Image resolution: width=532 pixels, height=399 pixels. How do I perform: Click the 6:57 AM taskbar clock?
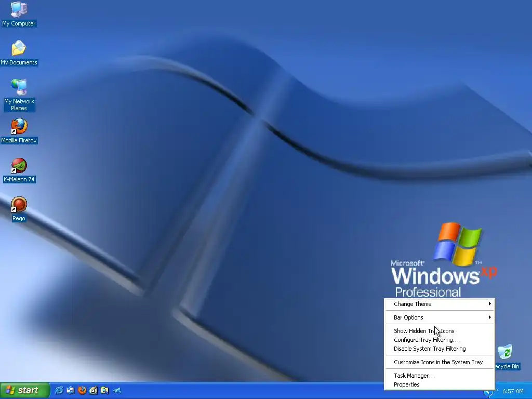click(x=513, y=391)
